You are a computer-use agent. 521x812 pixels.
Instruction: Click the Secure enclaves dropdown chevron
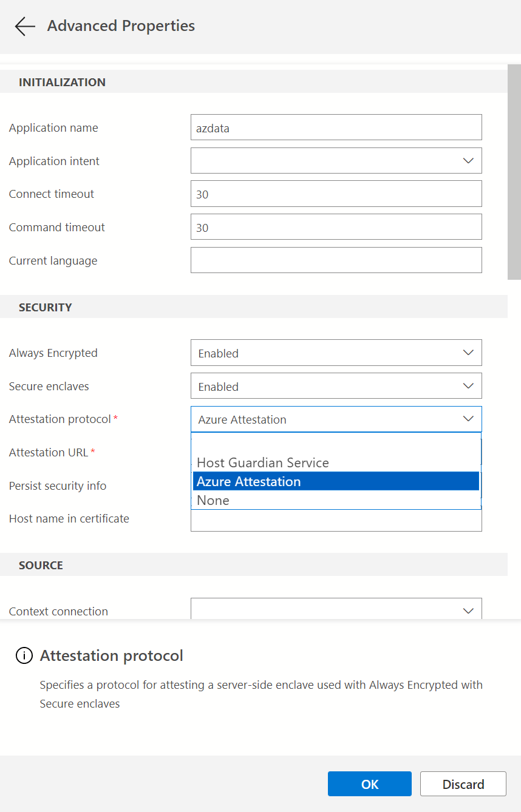click(468, 386)
